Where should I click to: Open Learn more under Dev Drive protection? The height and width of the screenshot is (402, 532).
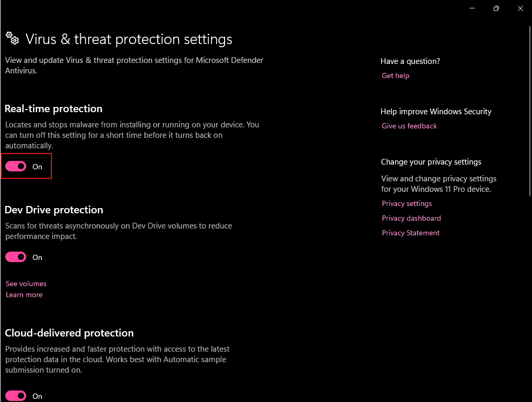click(24, 295)
